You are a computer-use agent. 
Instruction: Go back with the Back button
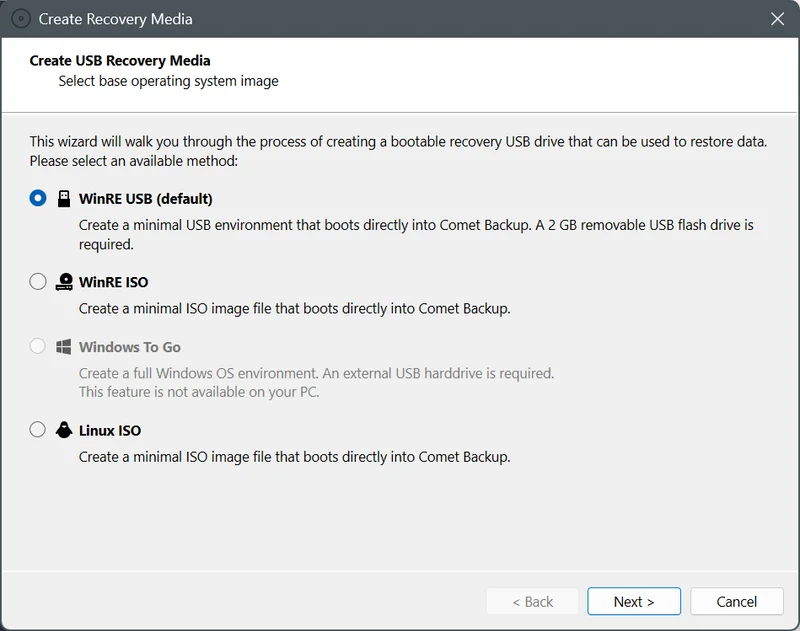tap(532, 601)
